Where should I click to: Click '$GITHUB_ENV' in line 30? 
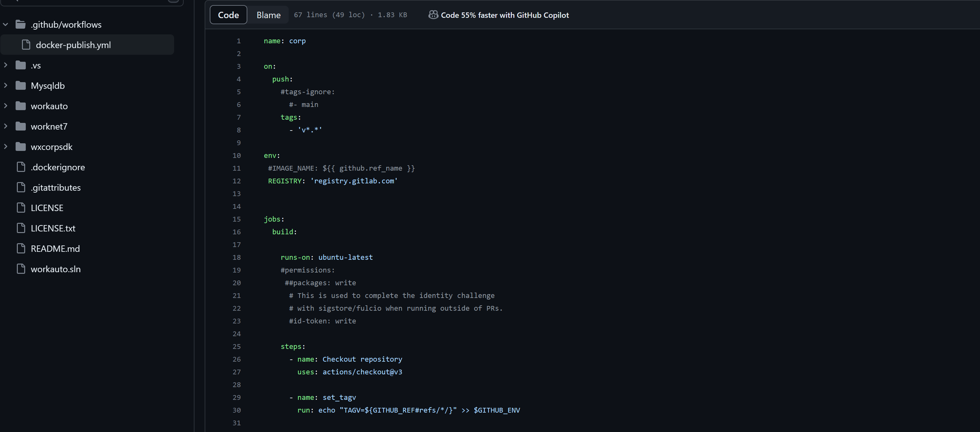(x=497, y=410)
